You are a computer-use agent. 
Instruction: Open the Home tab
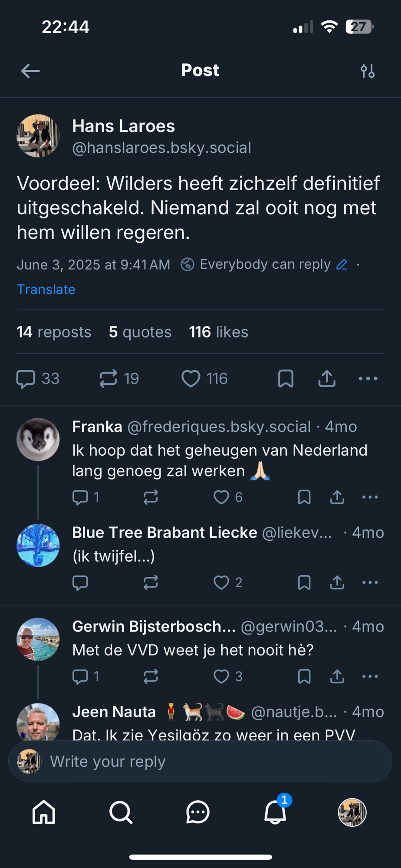44,812
